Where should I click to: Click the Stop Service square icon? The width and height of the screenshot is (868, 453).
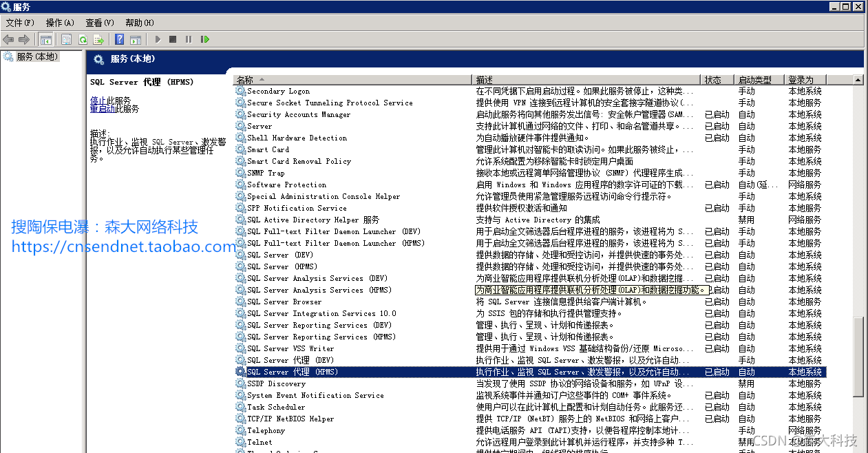pos(173,40)
